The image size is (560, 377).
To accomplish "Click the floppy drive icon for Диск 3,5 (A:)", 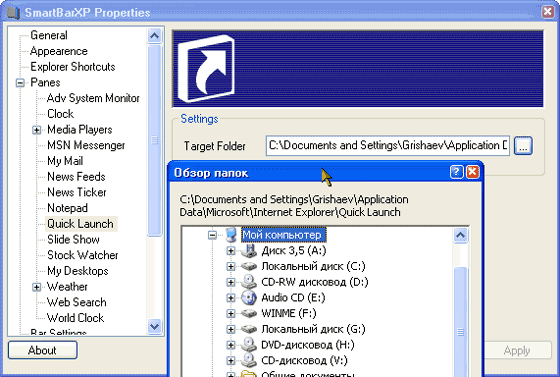I will pos(249,250).
